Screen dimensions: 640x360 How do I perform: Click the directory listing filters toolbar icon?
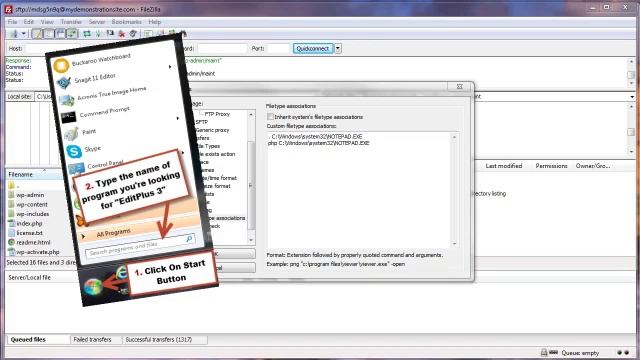pos(148,34)
